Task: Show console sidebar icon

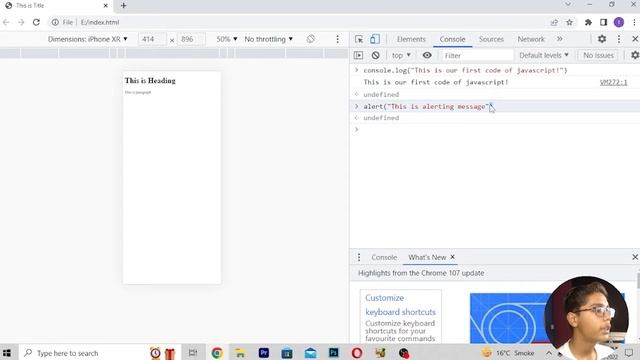Action: [x=358, y=55]
